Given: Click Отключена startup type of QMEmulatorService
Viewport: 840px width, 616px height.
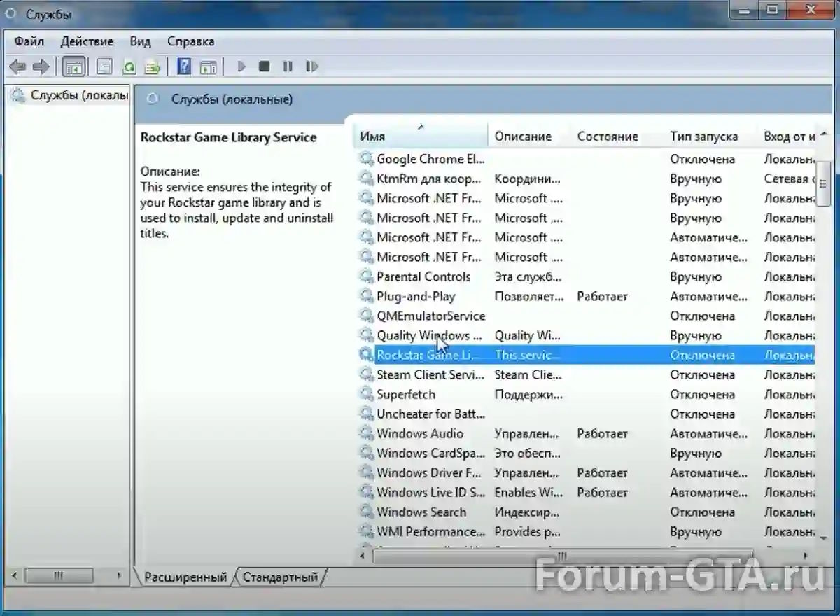Looking at the screenshot, I should click(x=702, y=316).
